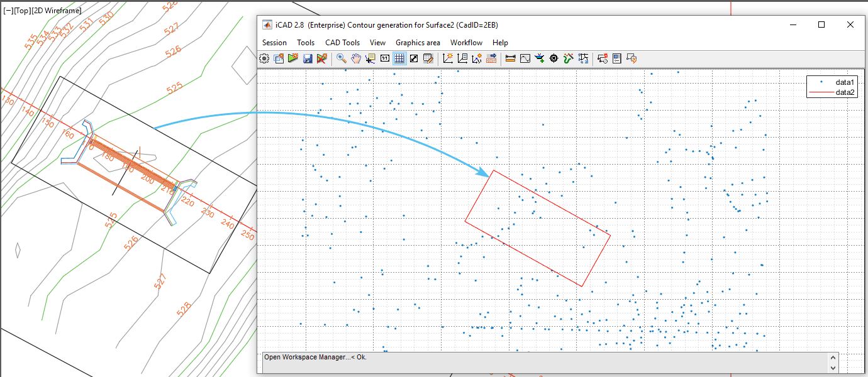Open the Tools menu

tap(306, 42)
